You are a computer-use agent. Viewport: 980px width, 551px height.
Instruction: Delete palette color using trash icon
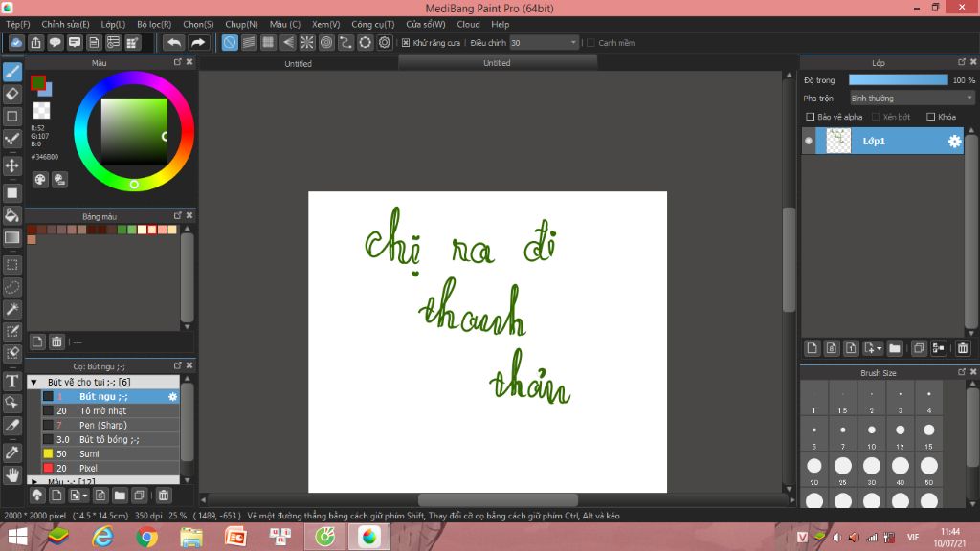coord(56,342)
